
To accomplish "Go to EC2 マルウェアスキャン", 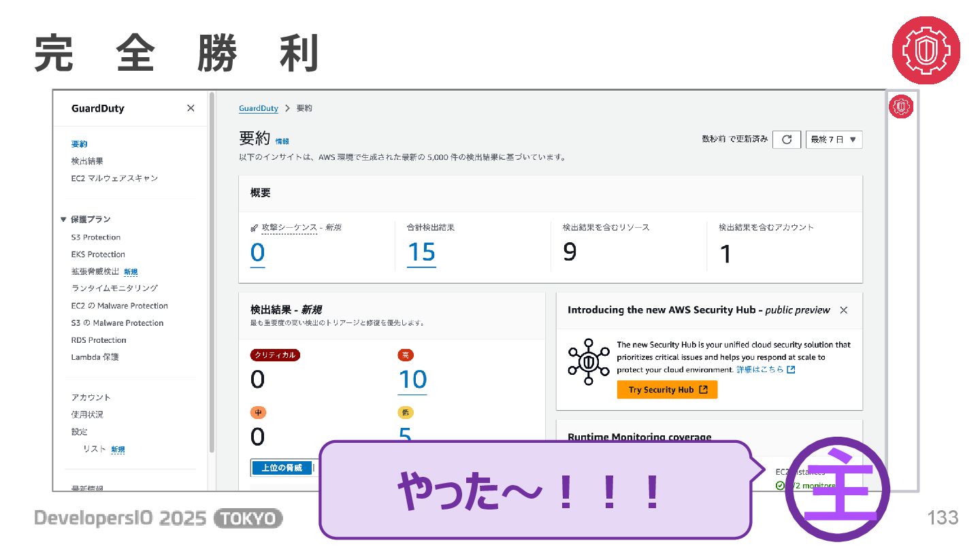I will pyautogui.click(x=114, y=178).
